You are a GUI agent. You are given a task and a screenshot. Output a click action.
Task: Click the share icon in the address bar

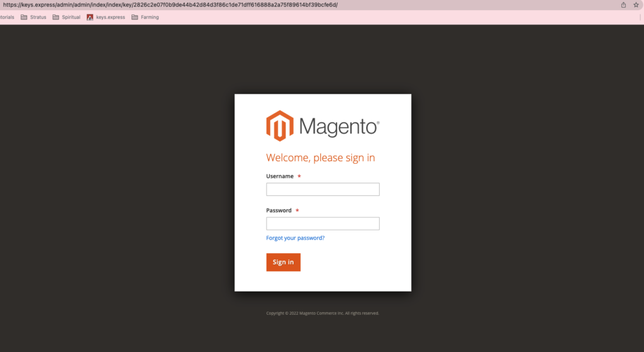(623, 5)
